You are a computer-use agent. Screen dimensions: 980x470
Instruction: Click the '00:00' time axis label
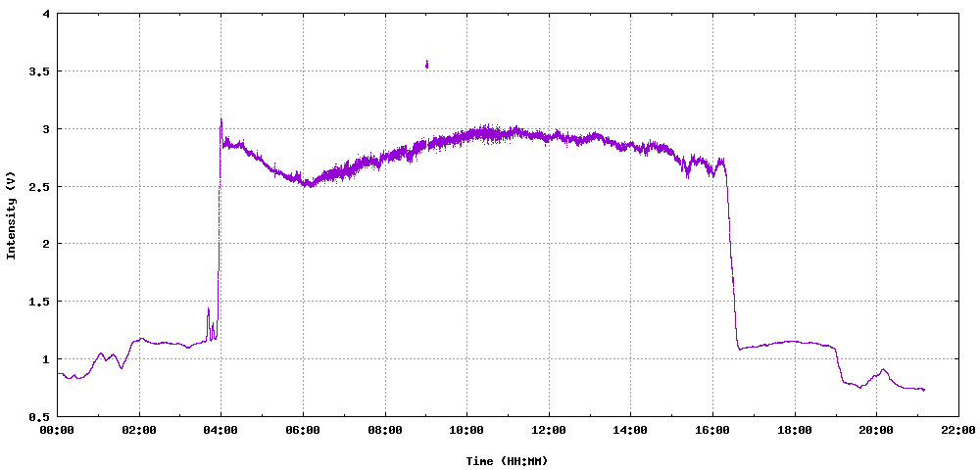[x=58, y=430]
